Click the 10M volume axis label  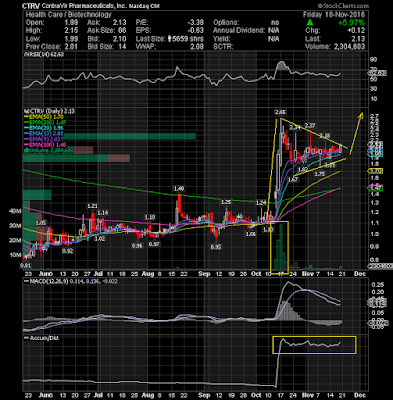coord(15,255)
